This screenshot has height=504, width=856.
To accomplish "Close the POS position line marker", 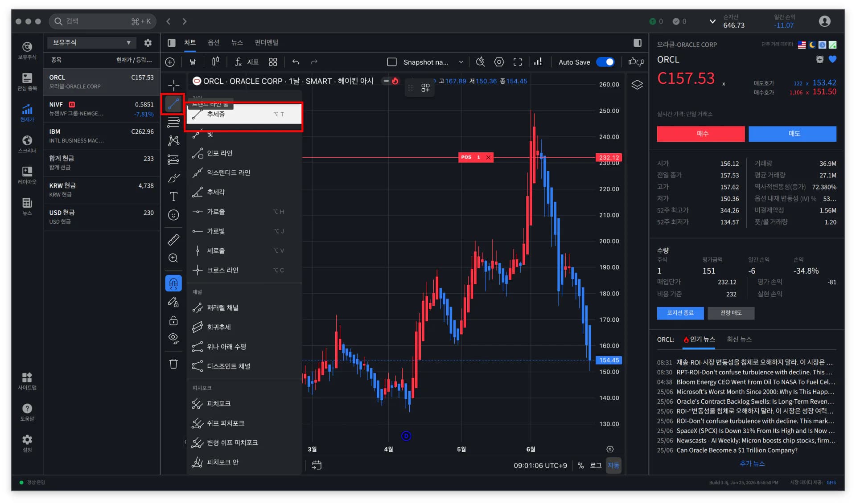I will [x=489, y=157].
